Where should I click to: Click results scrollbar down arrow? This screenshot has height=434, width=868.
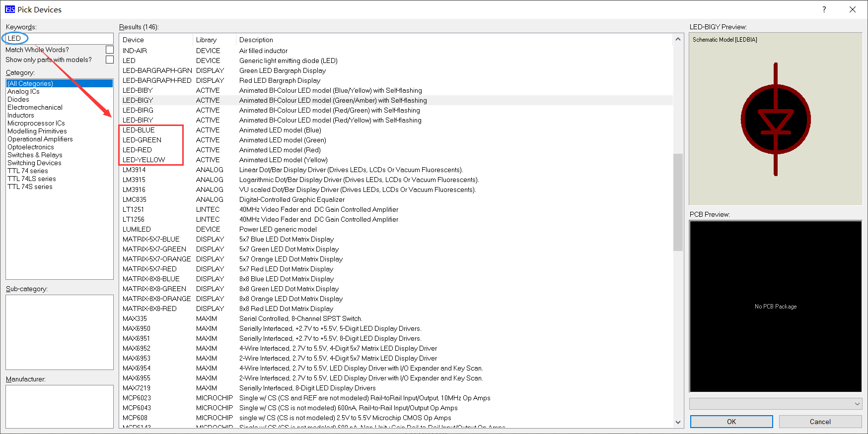(x=678, y=422)
